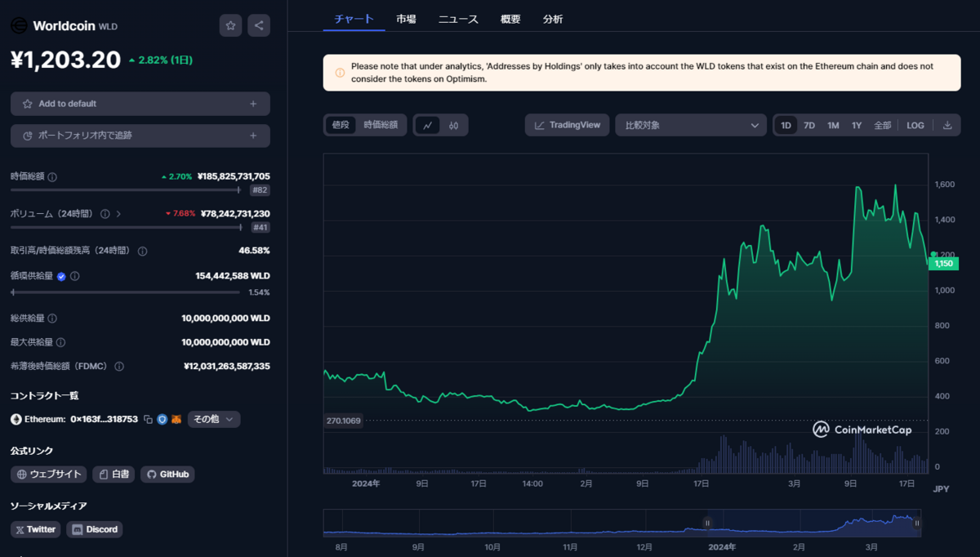The height and width of the screenshot is (557, 980).
Task: Click the 46.58% ratio value
Action: tap(254, 251)
